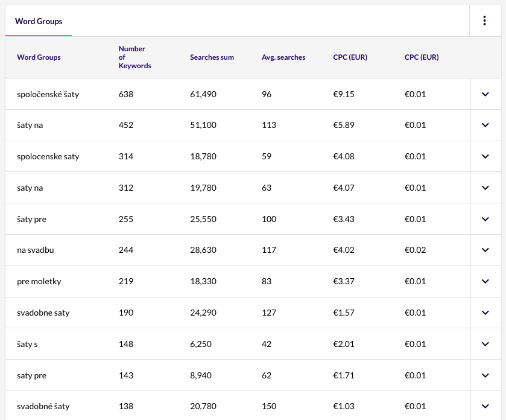Image resolution: width=506 pixels, height=420 pixels.
Task: Sort by Searches sum column
Action: pos(212,57)
